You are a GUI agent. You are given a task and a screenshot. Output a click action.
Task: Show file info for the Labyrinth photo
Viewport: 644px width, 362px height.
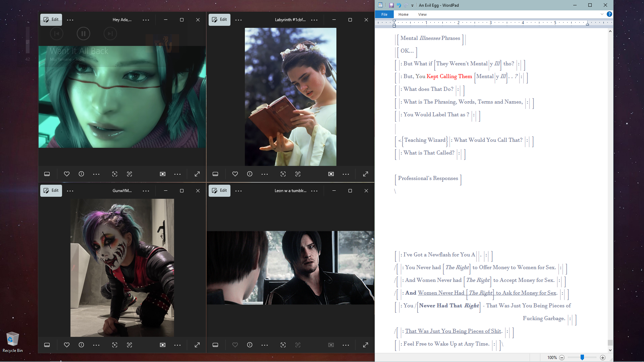point(250,174)
